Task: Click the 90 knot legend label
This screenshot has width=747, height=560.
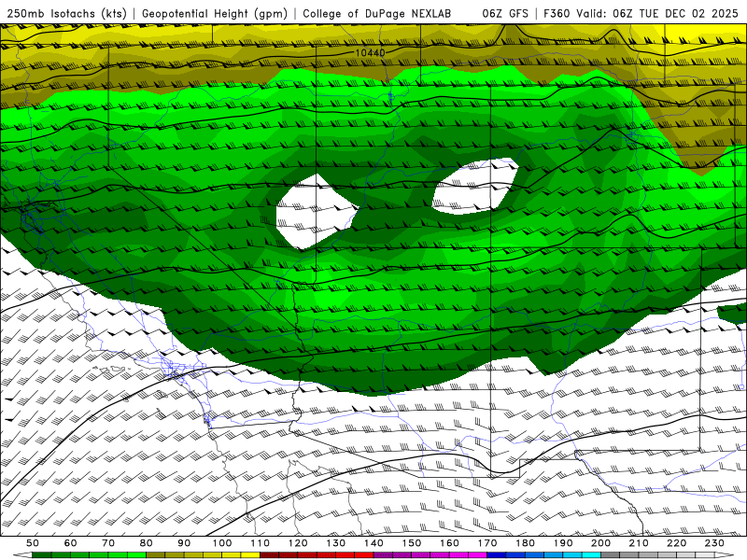Action: (184, 543)
